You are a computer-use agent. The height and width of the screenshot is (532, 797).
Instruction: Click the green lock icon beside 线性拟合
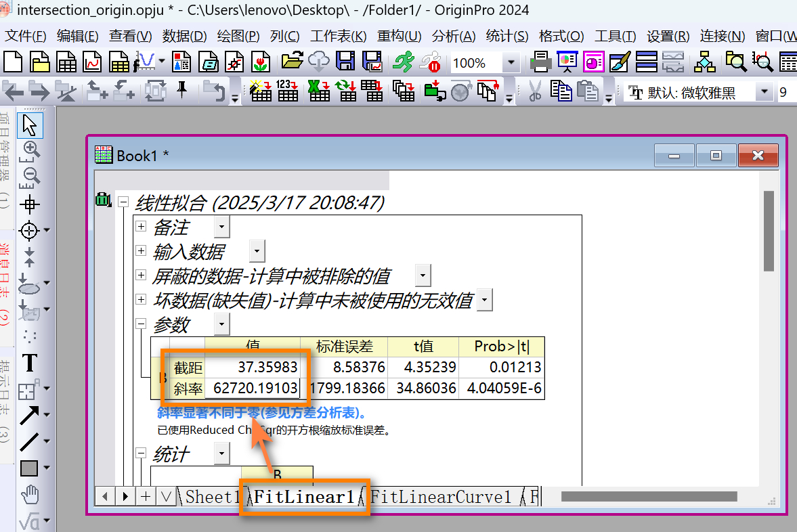(103, 200)
